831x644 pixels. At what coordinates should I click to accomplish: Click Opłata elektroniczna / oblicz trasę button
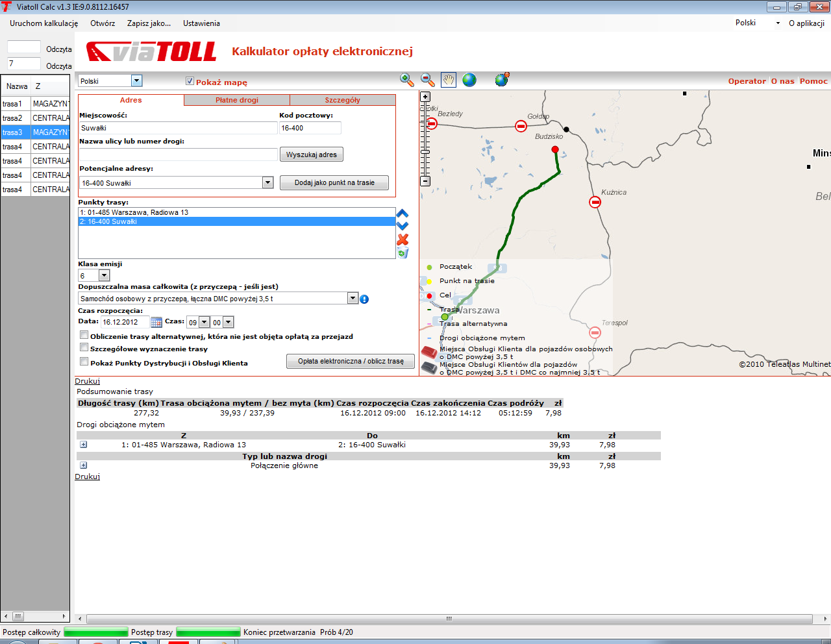click(351, 361)
